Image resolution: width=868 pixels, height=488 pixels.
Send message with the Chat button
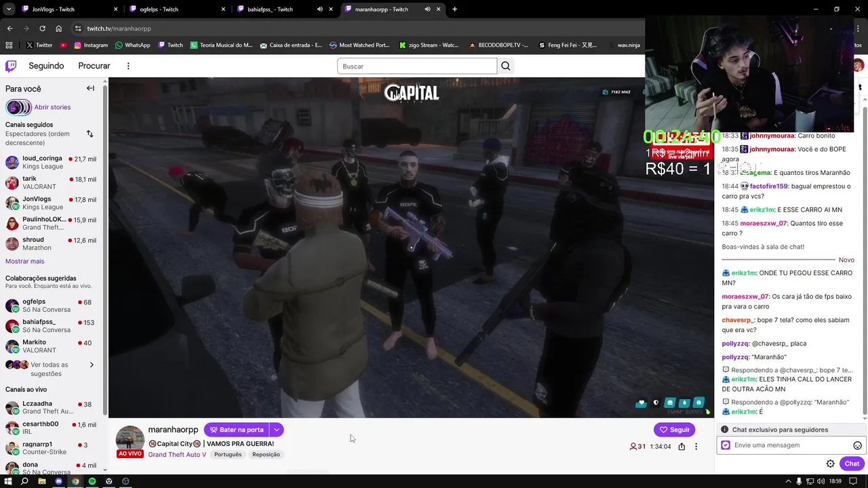click(x=852, y=464)
